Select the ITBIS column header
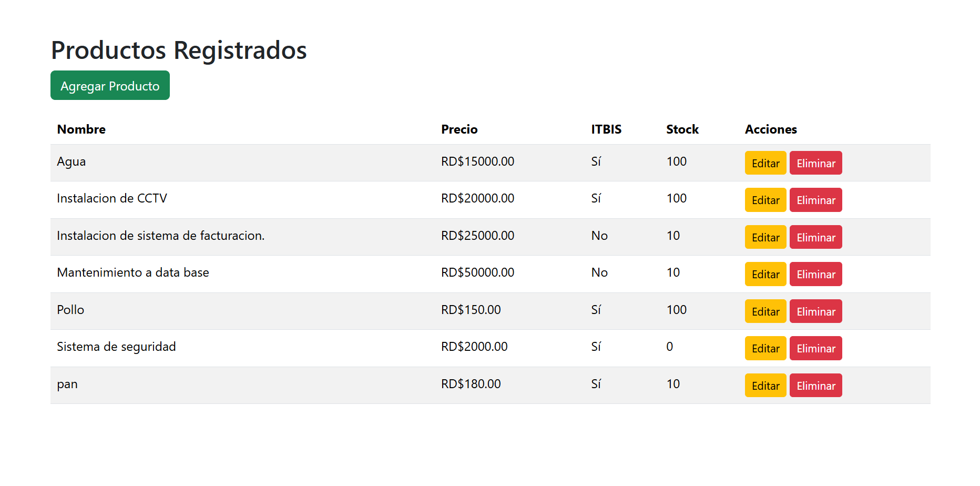 (x=606, y=129)
